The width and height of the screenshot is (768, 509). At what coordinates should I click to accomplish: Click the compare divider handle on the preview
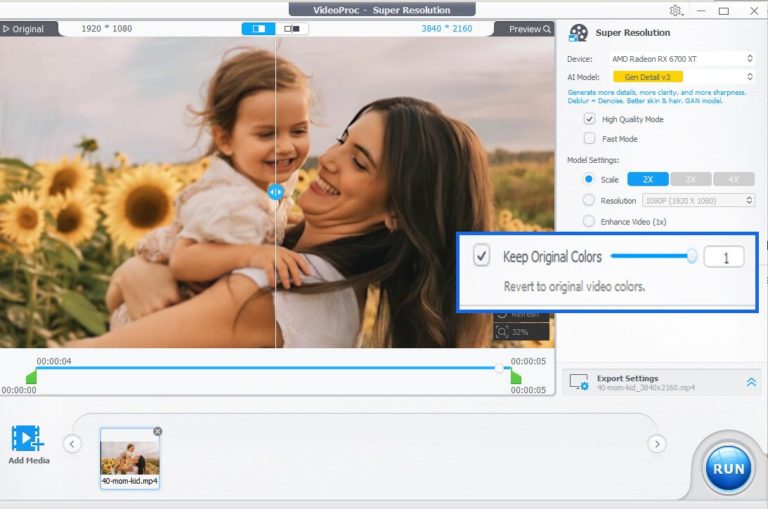pyautogui.click(x=276, y=192)
